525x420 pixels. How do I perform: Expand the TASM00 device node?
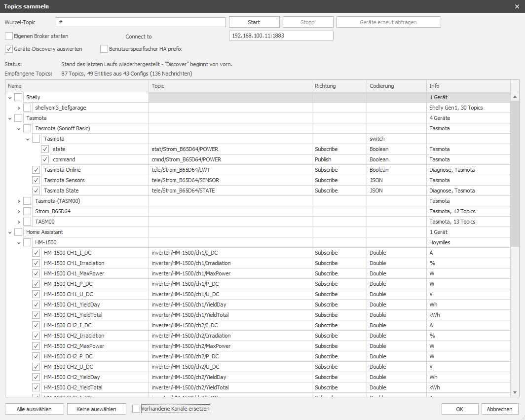coord(19,222)
